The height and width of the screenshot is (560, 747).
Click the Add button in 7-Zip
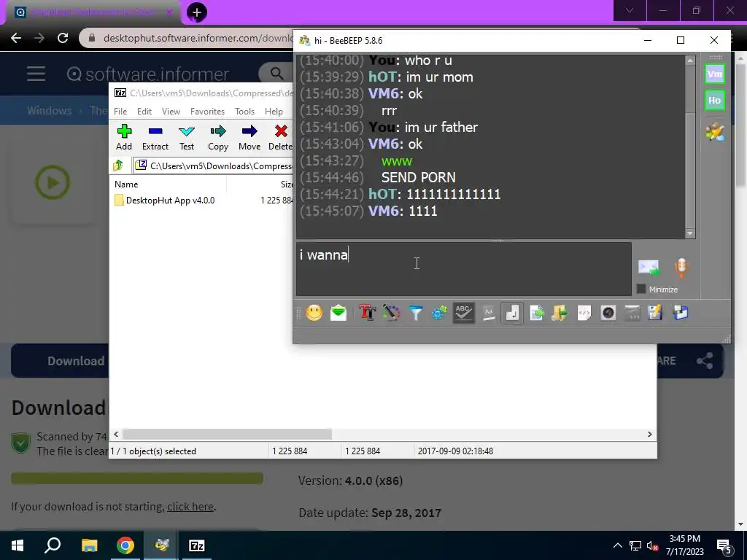pyautogui.click(x=124, y=137)
